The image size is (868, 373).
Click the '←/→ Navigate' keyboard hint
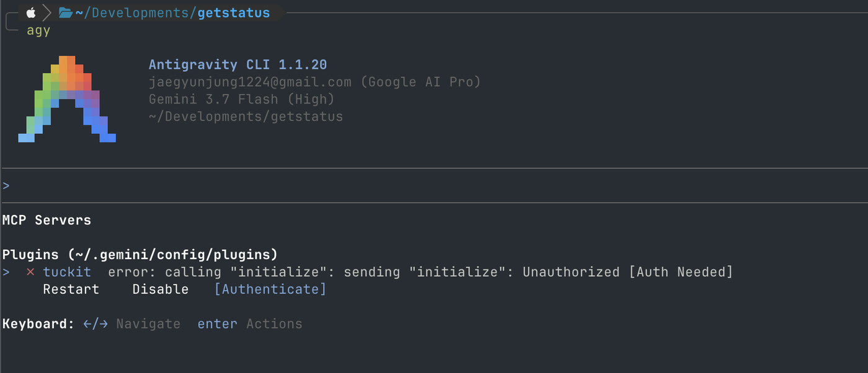(131, 324)
